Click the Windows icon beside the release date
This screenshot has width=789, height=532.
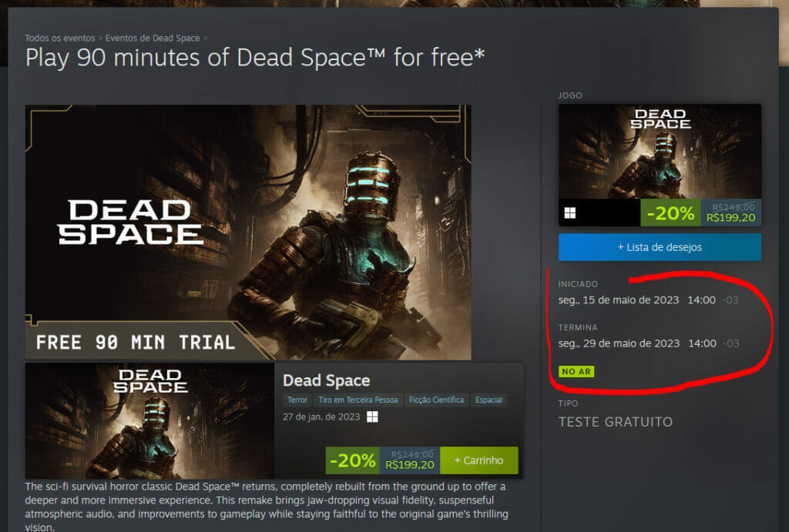point(372,417)
